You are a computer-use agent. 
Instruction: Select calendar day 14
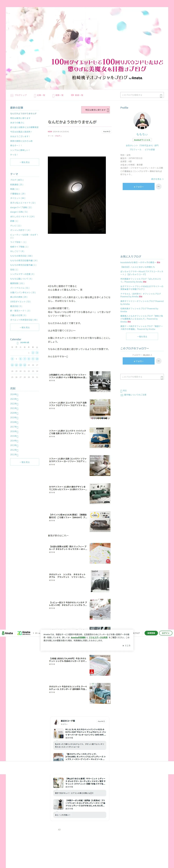click(25, 365)
